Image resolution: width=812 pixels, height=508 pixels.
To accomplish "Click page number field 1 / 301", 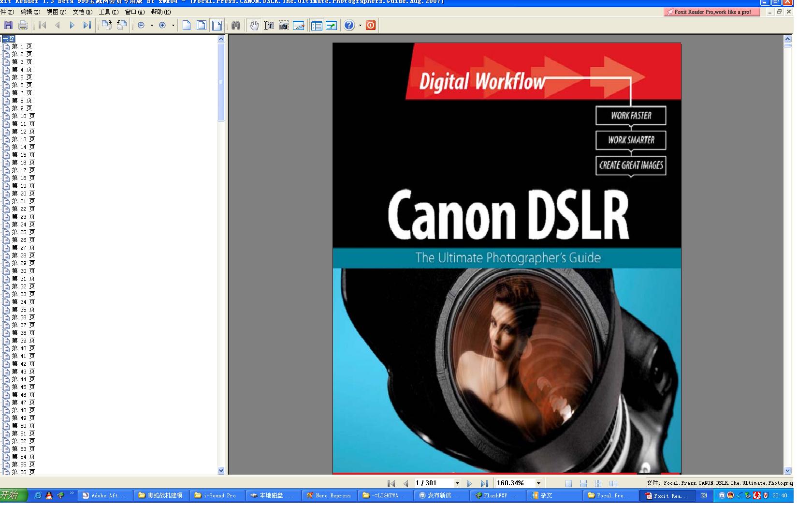I will 434,483.
